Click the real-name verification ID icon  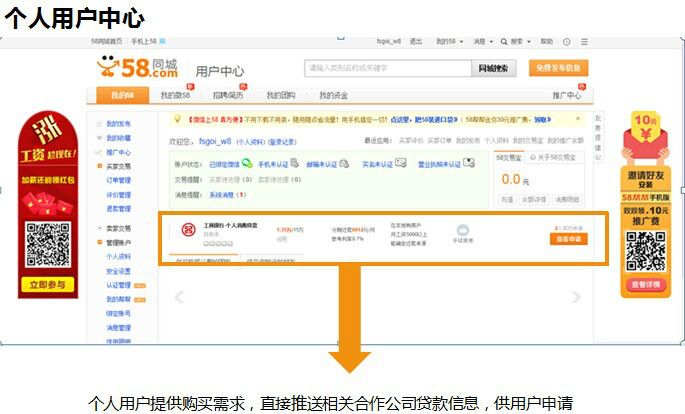pyautogui.click(x=401, y=163)
